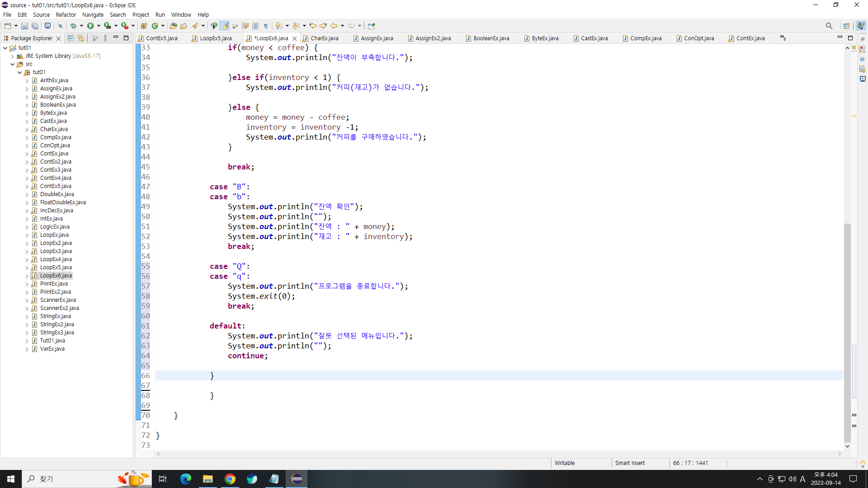Click the New Java Package icon
Screen dimensions: 868x488
pyautogui.click(x=144, y=26)
